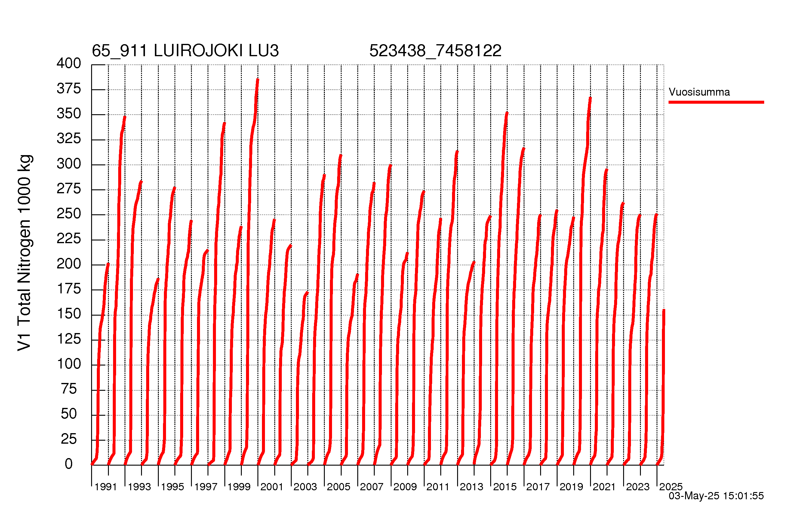Click the x-axis year label 2021
Image resolution: width=812 pixels, height=511 pixels.
(x=604, y=487)
